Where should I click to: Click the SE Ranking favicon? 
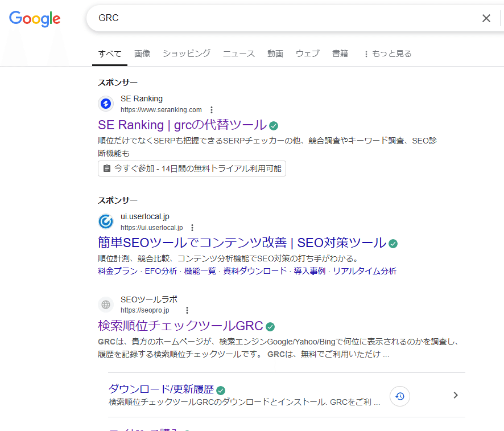click(x=106, y=104)
